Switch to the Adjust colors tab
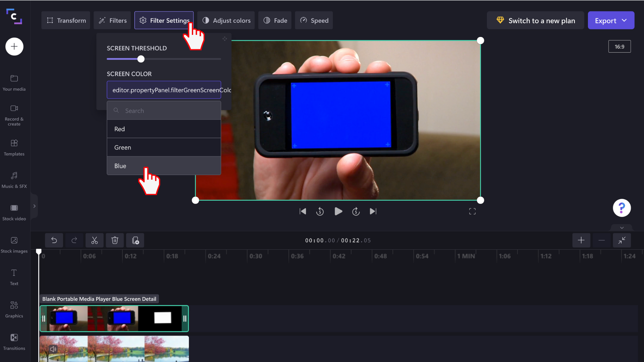 click(226, 20)
